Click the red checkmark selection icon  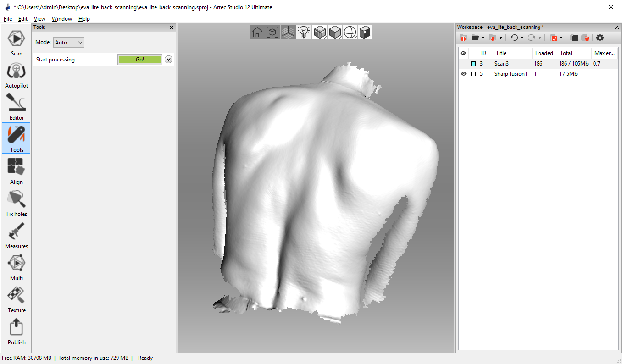(x=553, y=38)
